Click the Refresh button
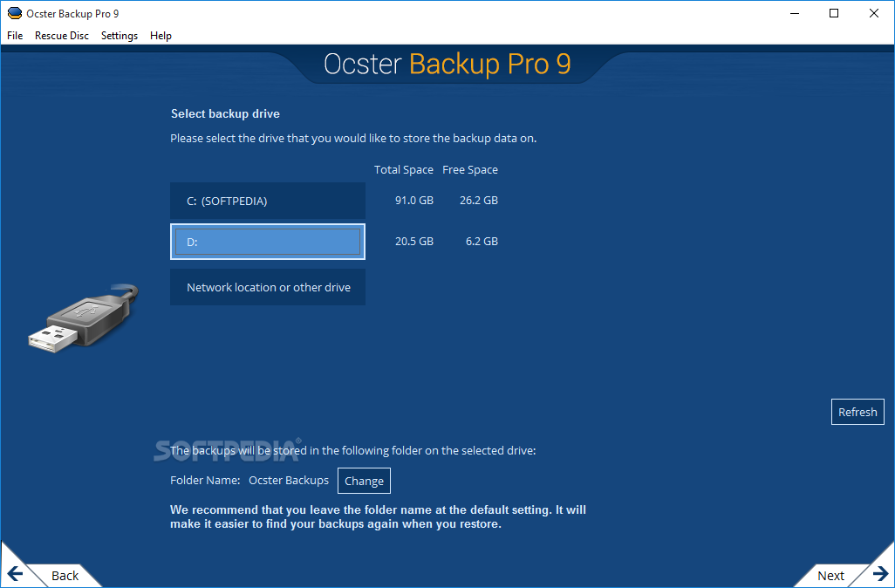The height and width of the screenshot is (588, 895). (857, 412)
